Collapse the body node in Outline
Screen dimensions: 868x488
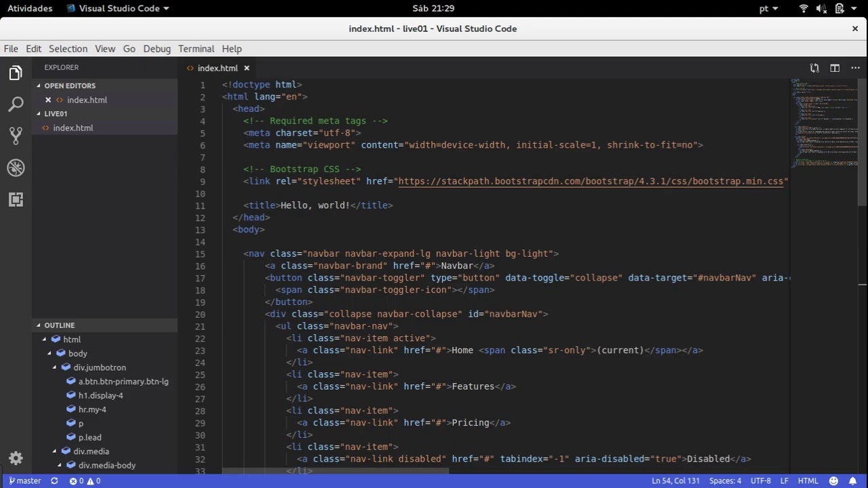click(x=50, y=353)
